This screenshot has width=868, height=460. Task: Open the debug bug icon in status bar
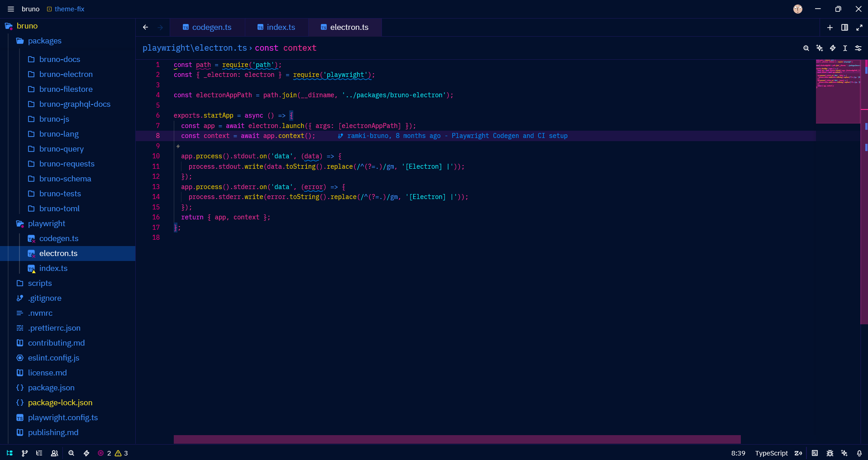(x=830, y=453)
